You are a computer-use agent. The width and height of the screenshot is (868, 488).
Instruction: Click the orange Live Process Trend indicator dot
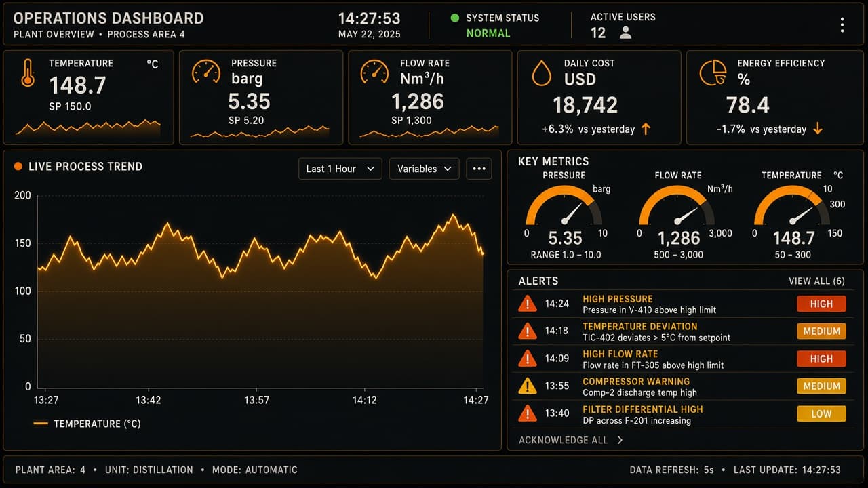[18, 167]
